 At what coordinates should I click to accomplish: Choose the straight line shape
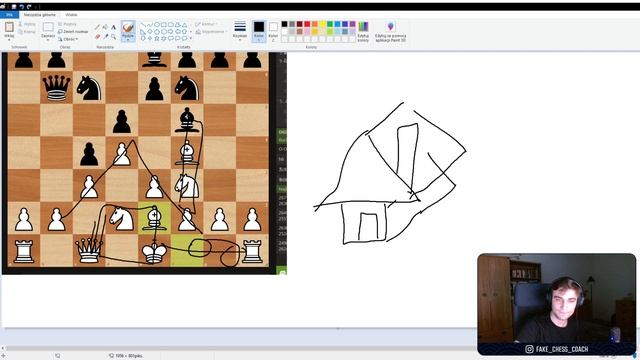143,24
